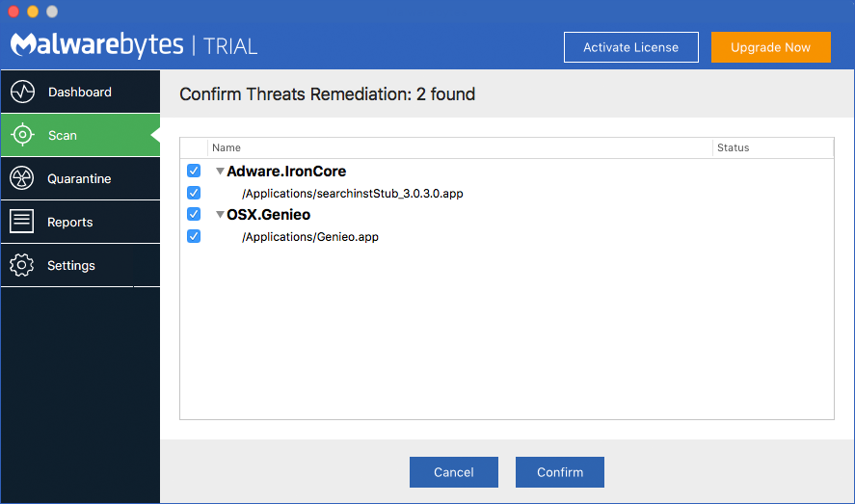
Task: Click the TRIAL label in the header
Action: [x=230, y=47]
